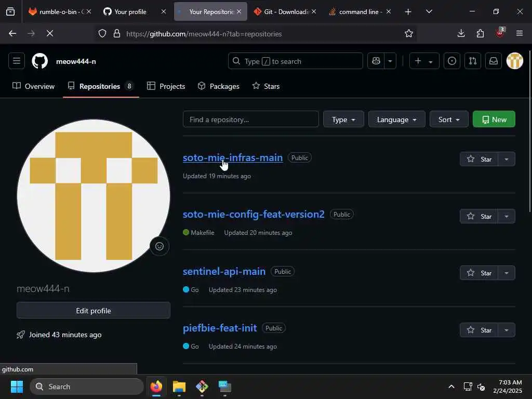Switch to the rumble-o-bin browser tab

[x=60, y=12]
